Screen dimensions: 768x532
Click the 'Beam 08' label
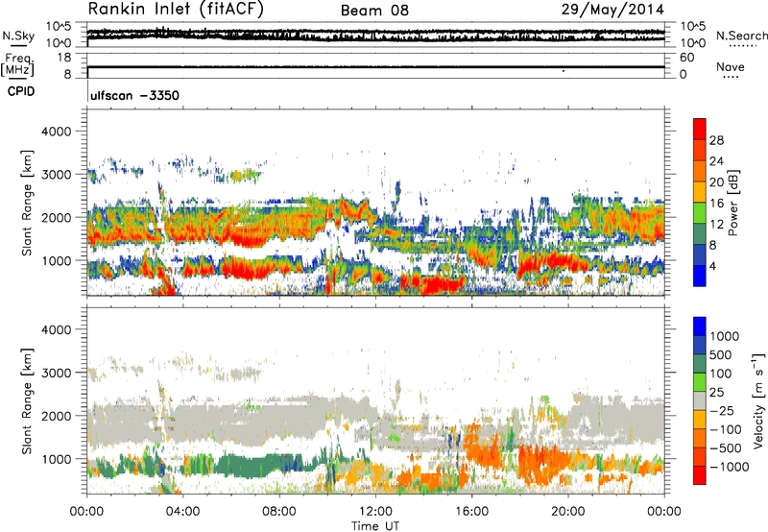click(x=374, y=11)
